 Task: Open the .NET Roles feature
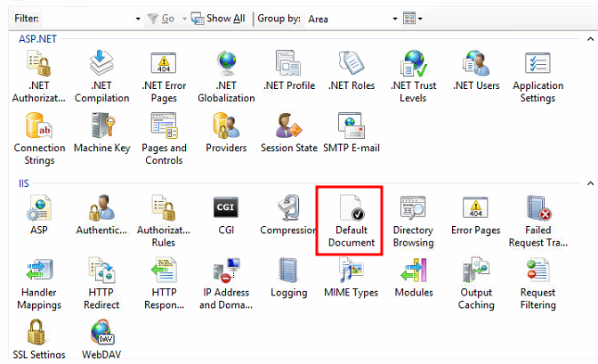click(352, 71)
